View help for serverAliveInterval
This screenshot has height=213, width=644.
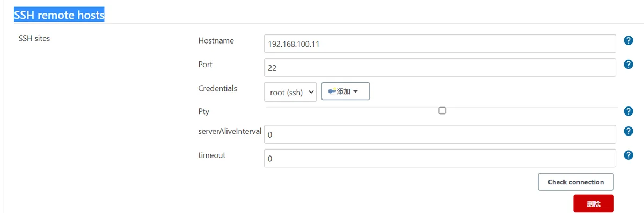[x=628, y=131]
